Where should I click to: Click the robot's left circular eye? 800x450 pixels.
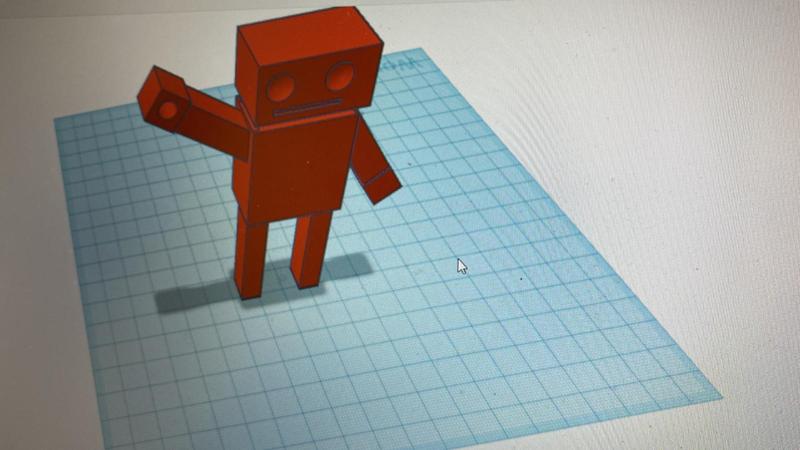click(x=280, y=88)
